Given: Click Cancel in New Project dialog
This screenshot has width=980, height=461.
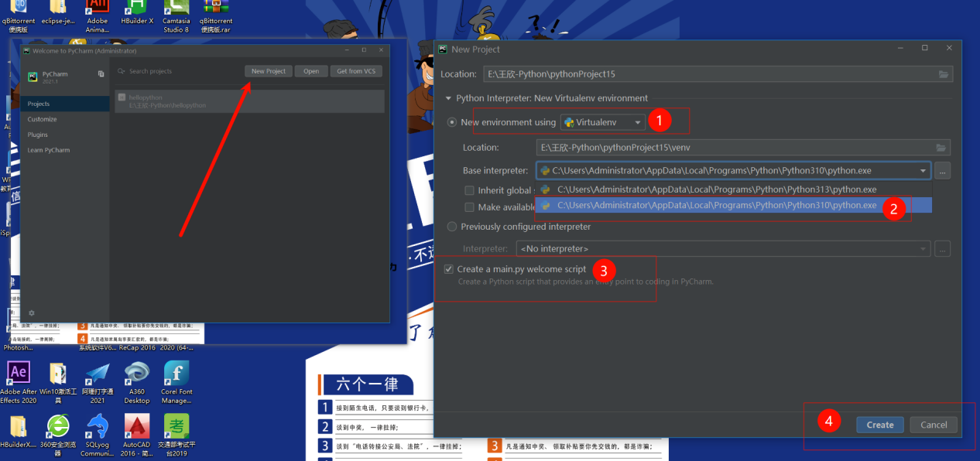Looking at the screenshot, I should 934,425.
